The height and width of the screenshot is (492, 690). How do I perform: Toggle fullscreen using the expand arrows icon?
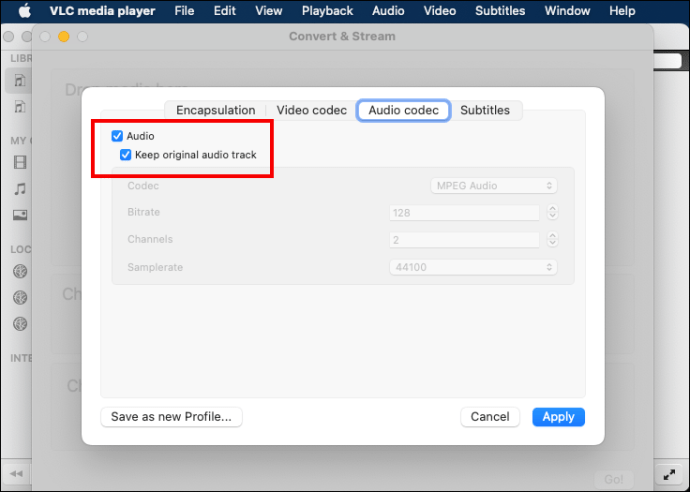point(669,473)
